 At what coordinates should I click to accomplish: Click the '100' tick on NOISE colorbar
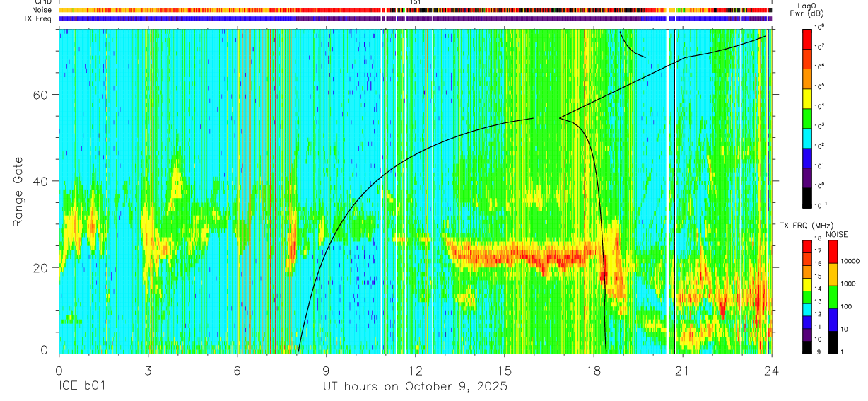click(x=848, y=307)
